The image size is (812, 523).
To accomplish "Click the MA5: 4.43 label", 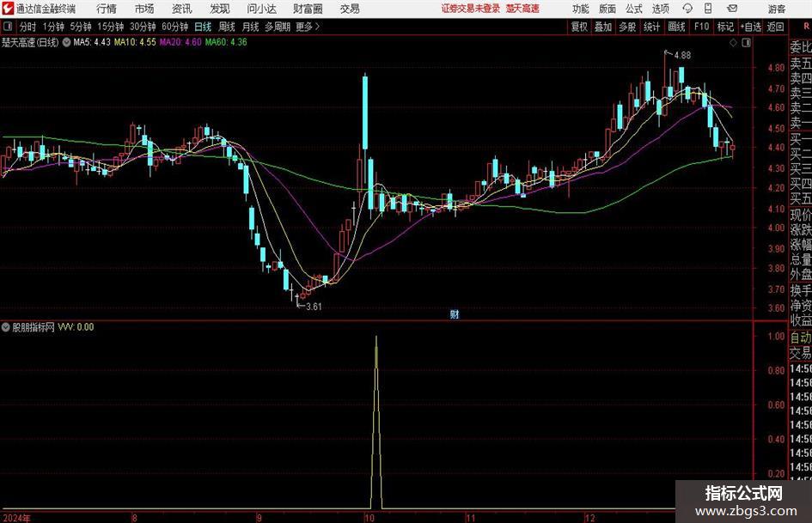I will (92, 42).
